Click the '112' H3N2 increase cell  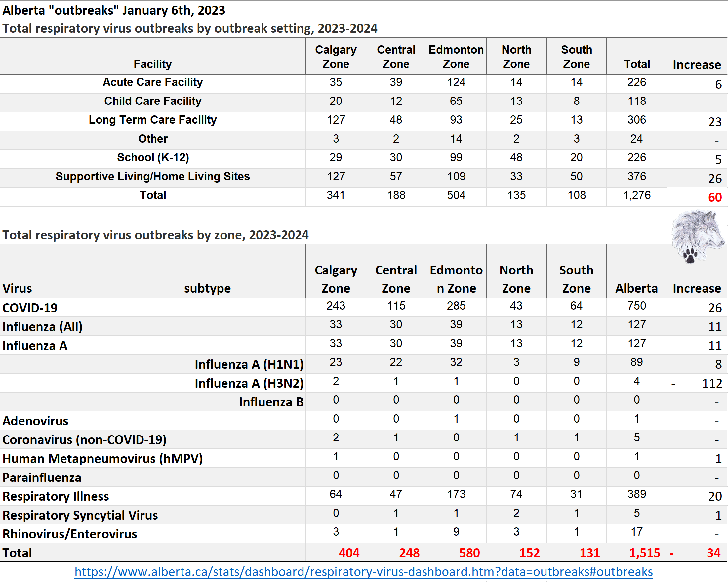pos(712,384)
